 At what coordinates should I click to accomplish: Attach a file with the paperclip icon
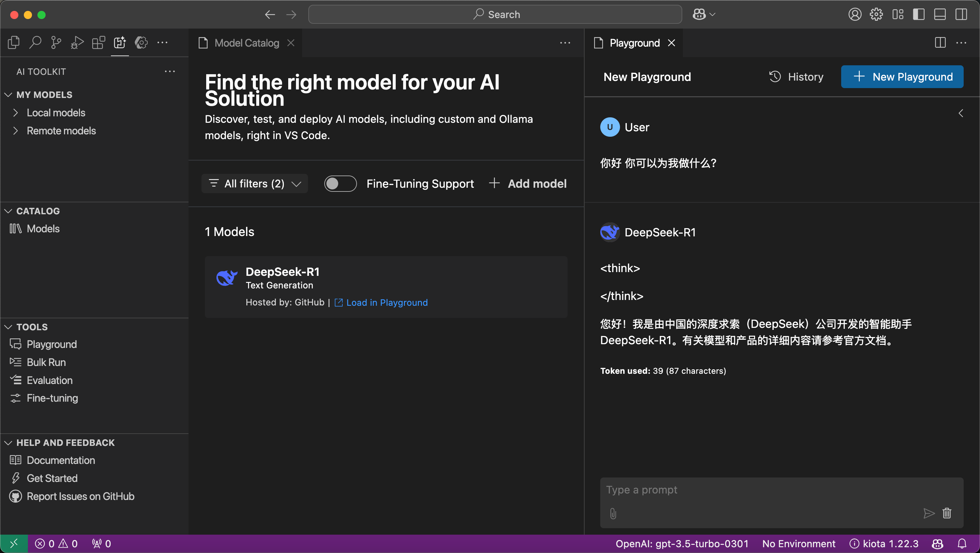click(x=613, y=514)
